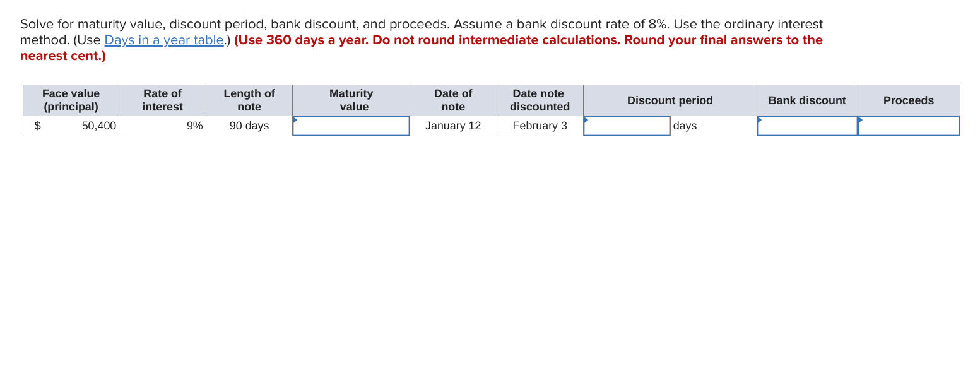Select the blue marker on Discount period cell
Screen dimensions: 980x392
pyautogui.click(x=585, y=119)
